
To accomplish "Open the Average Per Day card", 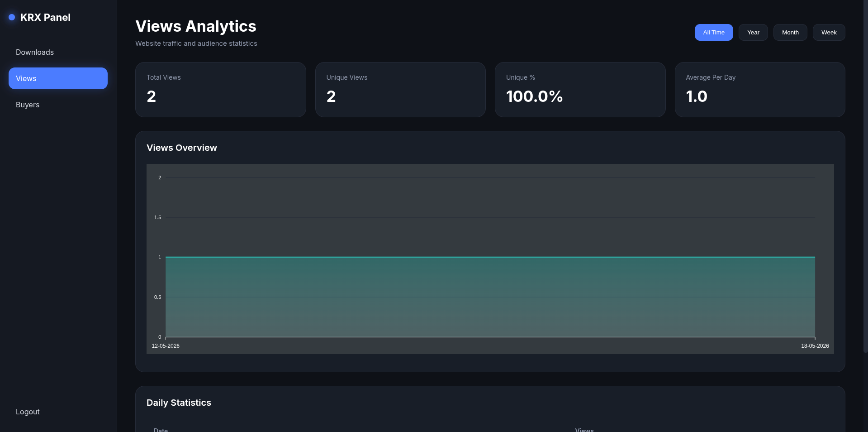I will (760, 90).
